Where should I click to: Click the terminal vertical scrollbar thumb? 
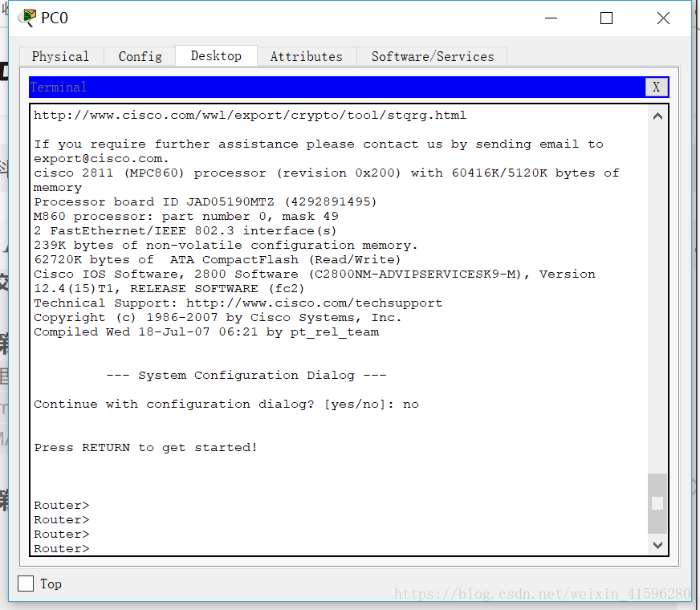(x=657, y=503)
